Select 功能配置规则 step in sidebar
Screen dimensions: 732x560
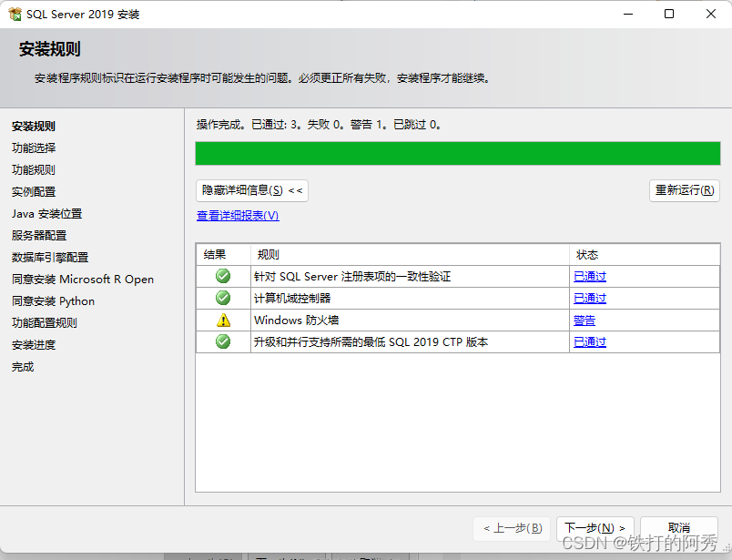coord(45,323)
